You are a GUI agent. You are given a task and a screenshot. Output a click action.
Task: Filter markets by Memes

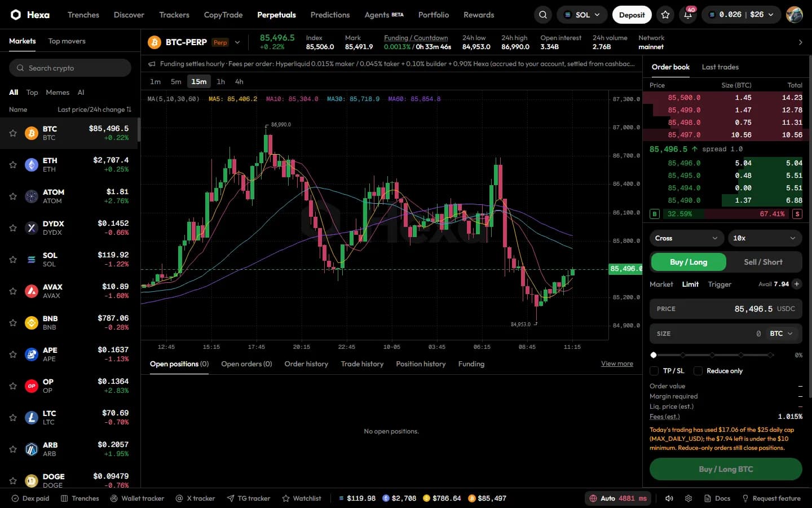58,93
